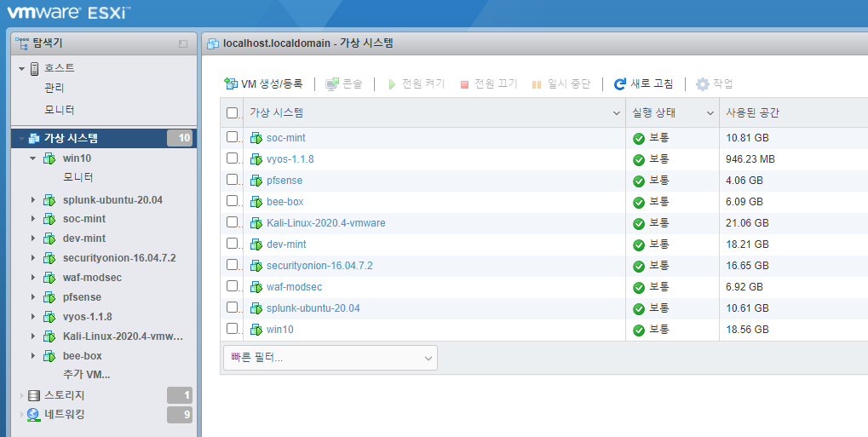This screenshot has height=437, width=868.
Task: Expand the 네트워킹 networking tree node
Action: 22,414
